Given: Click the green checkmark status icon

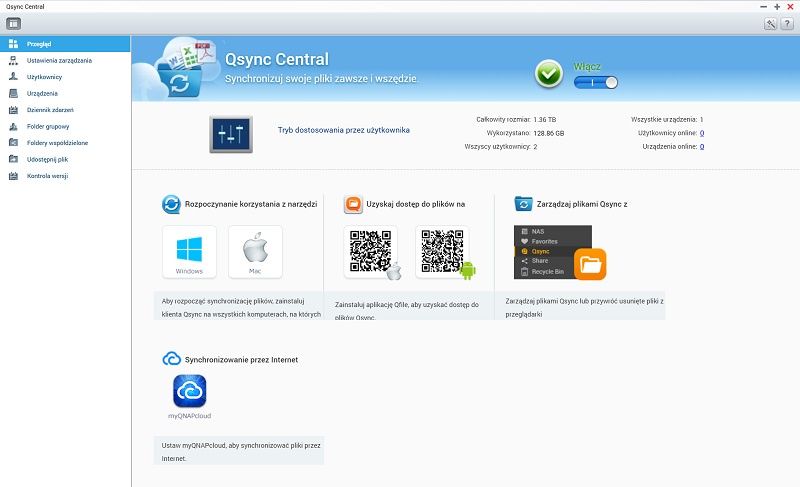Looking at the screenshot, I should 548,74.
